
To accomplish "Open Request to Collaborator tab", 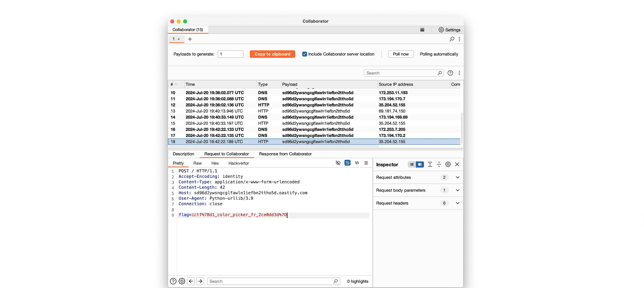I will tap(226, 154).
